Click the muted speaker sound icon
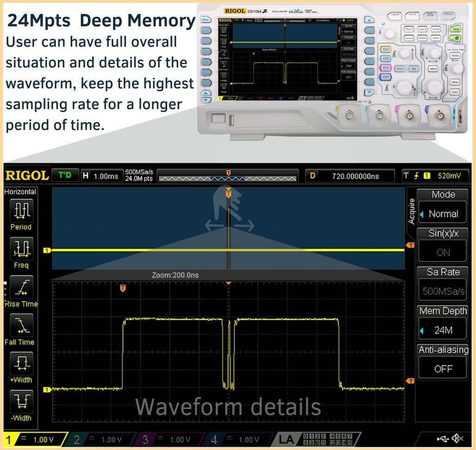This screenshot has height=450, width=476. point(457,438)
